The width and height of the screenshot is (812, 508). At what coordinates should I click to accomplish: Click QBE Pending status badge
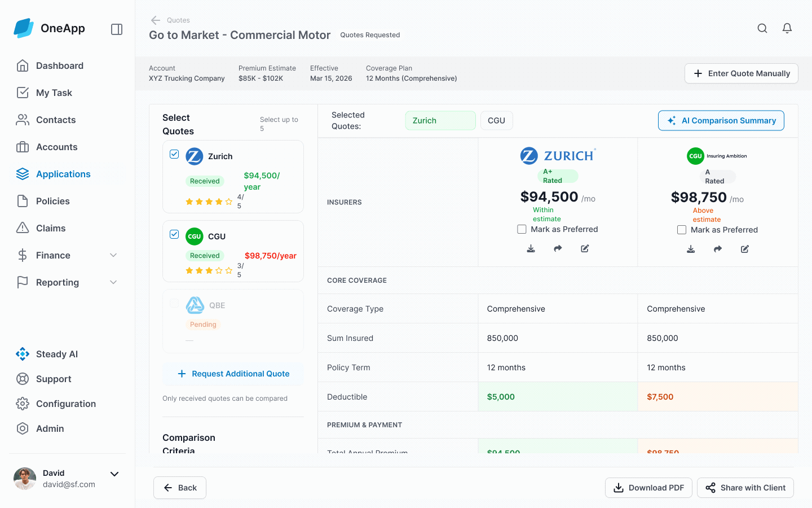[203, 325]
